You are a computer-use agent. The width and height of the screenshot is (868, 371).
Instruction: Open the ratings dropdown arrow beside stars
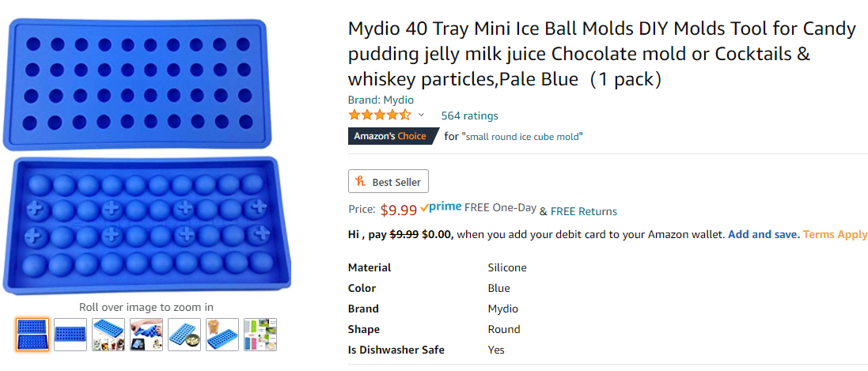tap(421, 115)
